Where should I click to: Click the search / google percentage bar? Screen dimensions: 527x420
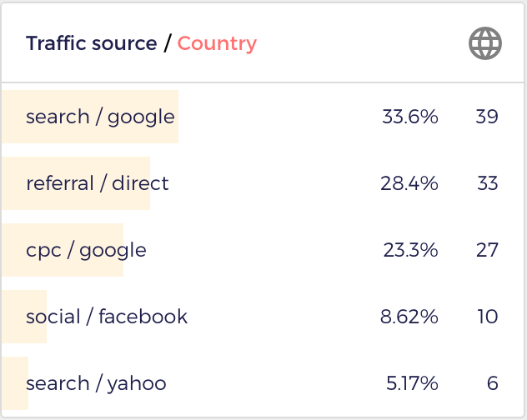point(90,117)
